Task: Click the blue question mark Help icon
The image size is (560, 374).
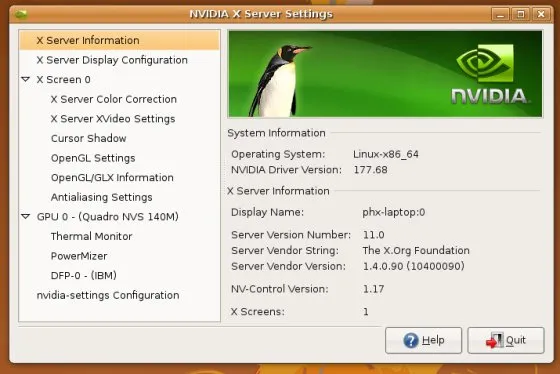Action: (411, 340)
